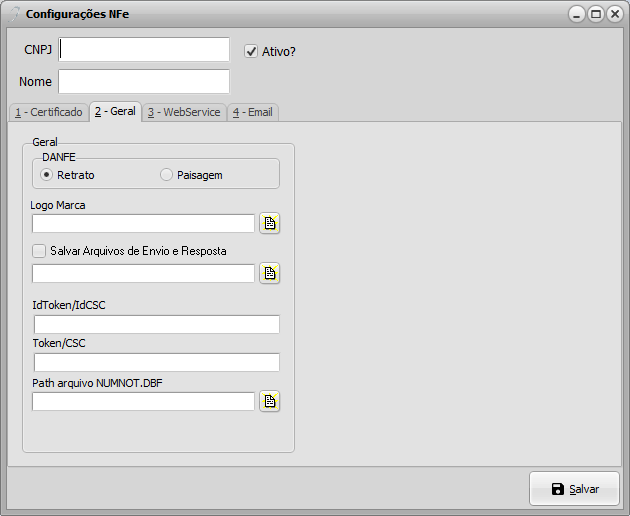630x516 pixels.
Task: Browse for Logo Marca file
Action: 270,223
